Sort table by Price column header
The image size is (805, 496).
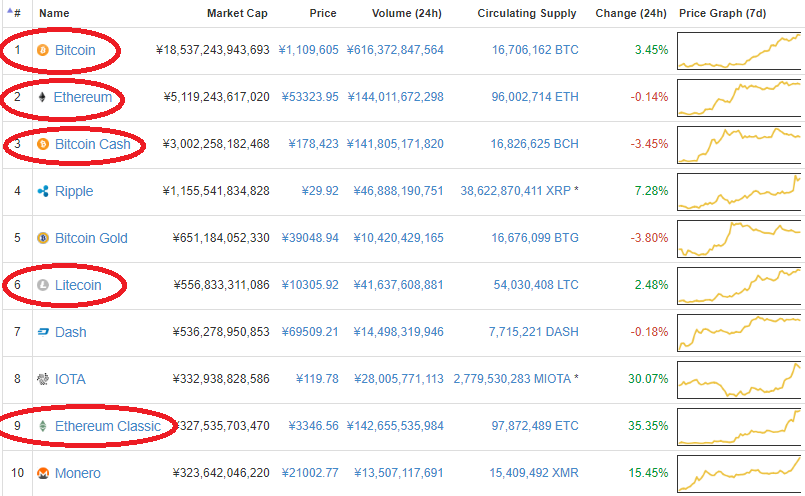(323, 13)
